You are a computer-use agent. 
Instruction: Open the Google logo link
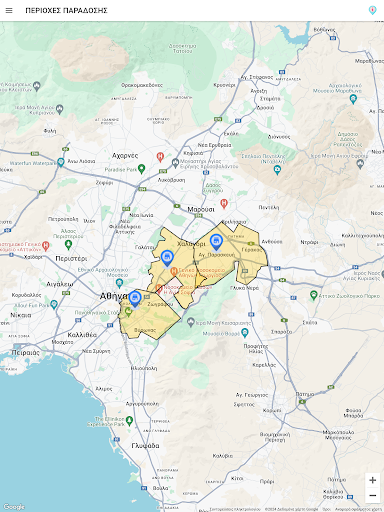click(x=14, y=507)
